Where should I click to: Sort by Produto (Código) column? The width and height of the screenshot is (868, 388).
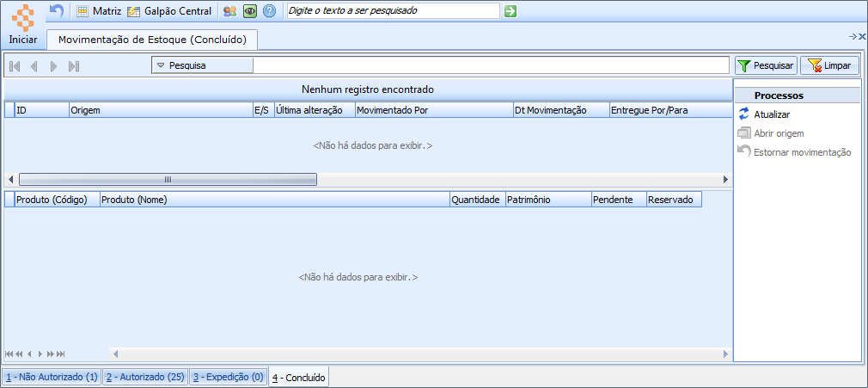pyautogui.click(x=57, y=200)
